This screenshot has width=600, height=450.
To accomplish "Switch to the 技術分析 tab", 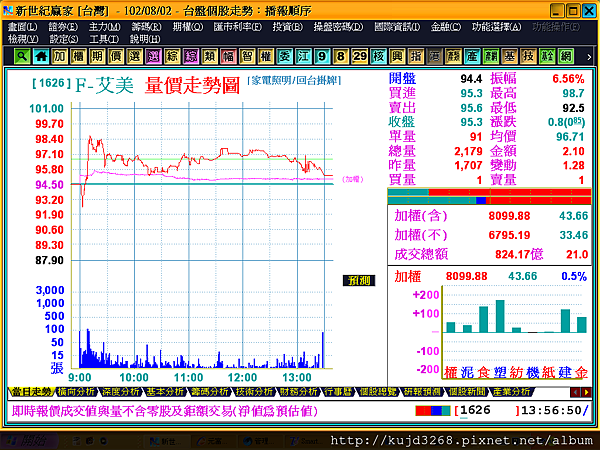I will [254, 392].
